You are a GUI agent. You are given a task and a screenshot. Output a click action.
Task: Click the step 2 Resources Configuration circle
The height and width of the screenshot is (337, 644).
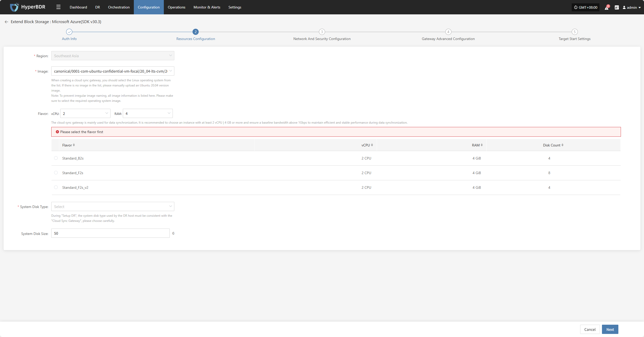[x=196, y=32]
